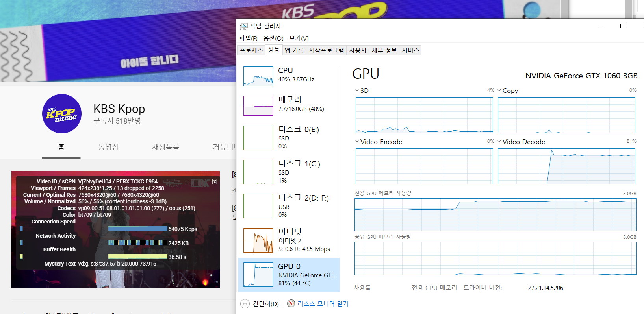Image resolution: width=644 pixels, height=314 pixels.
Task: Click the 사용률 label below the graphs
Action: (x=362, y=288)
